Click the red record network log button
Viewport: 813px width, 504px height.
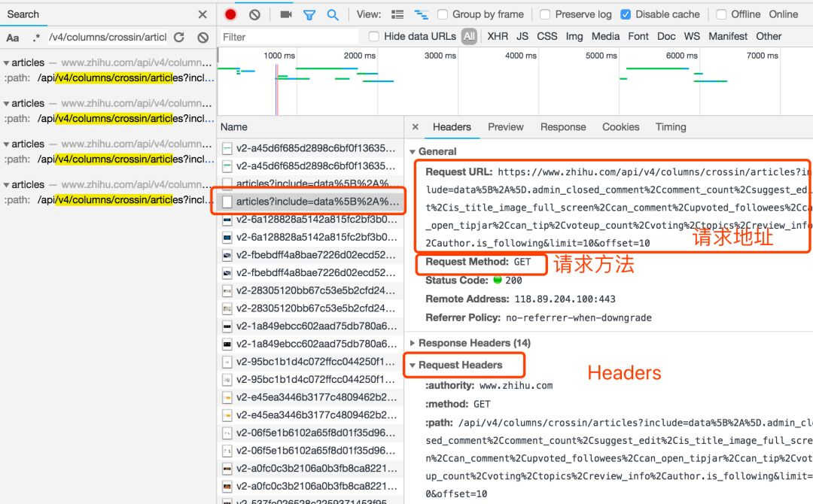(x=230, y=14)
